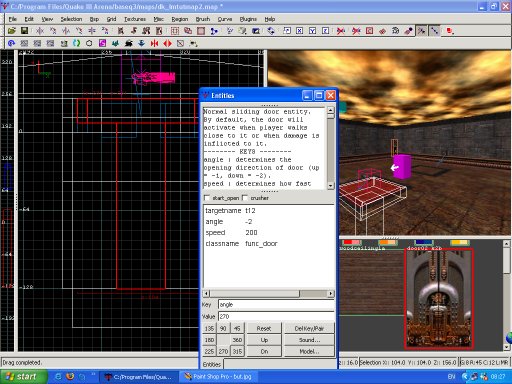512x384 pixels.
Task: Open the Plugins menu
Action: (x=248, y=19)
